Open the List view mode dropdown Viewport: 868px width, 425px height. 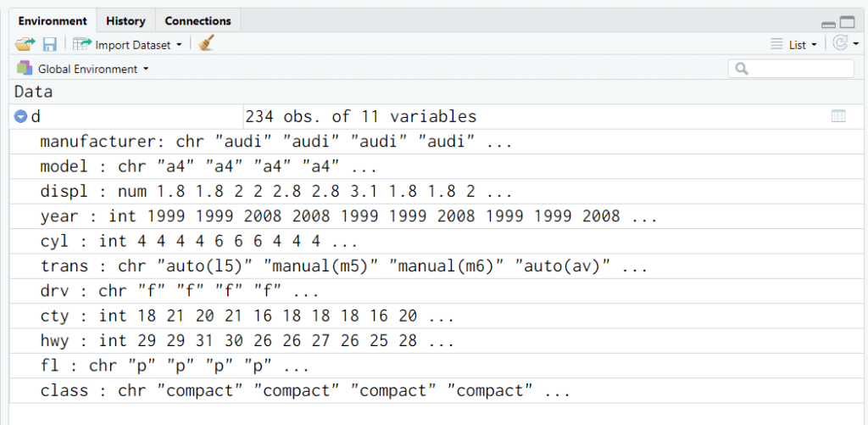coord(794,45)
